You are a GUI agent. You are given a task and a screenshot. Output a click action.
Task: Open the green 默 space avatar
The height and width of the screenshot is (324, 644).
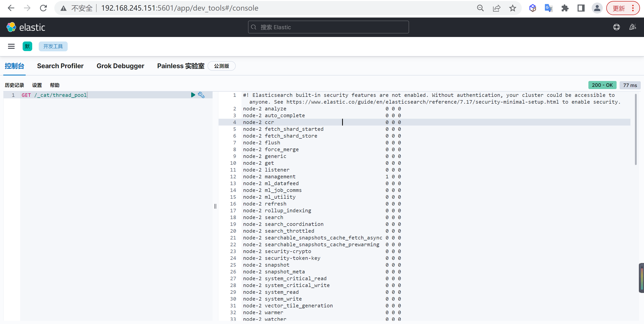(x=27, y=46)
